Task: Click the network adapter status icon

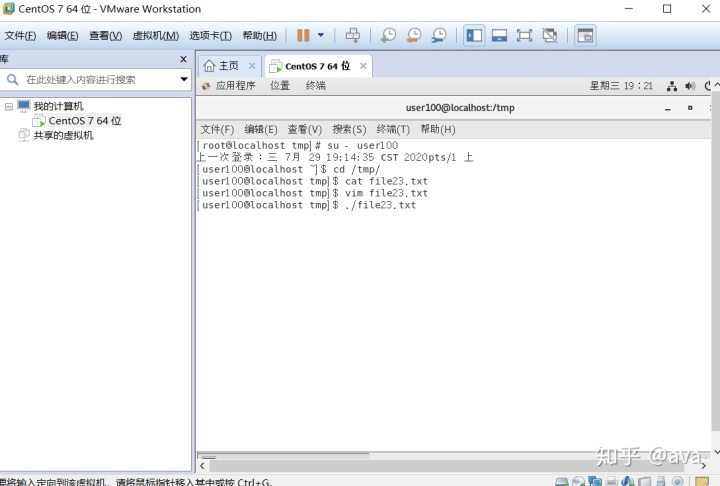Action: (595, 480)
